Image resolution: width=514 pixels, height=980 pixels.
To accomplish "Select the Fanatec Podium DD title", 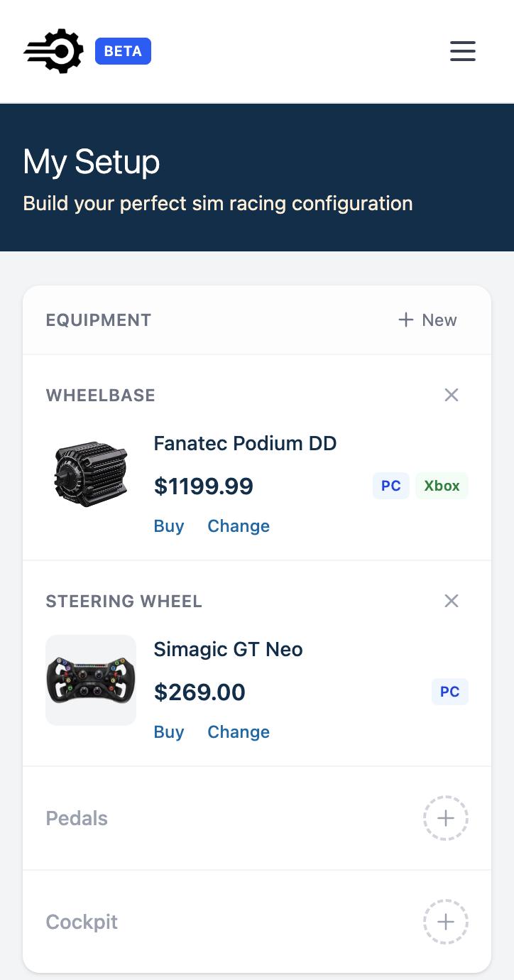I will (245, 443).
